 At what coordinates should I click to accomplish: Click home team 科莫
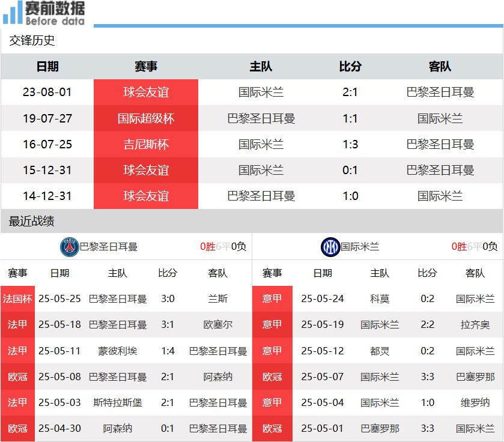(380, 298)
